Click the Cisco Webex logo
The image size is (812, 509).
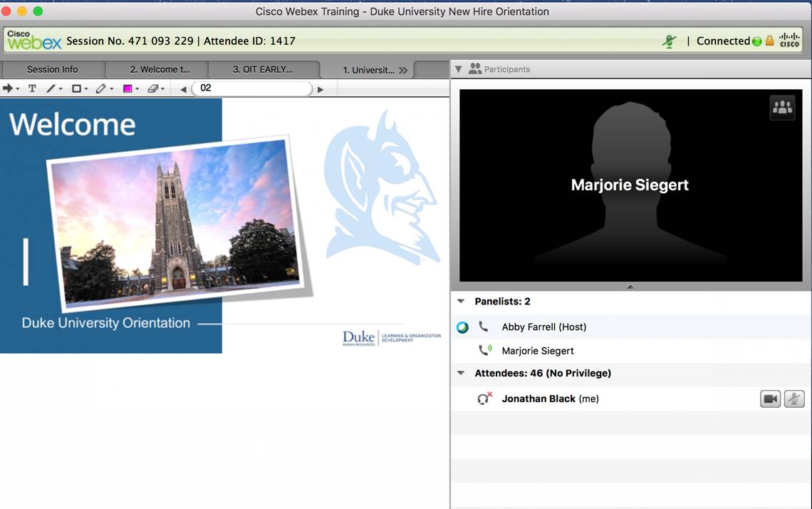point(34,40)
